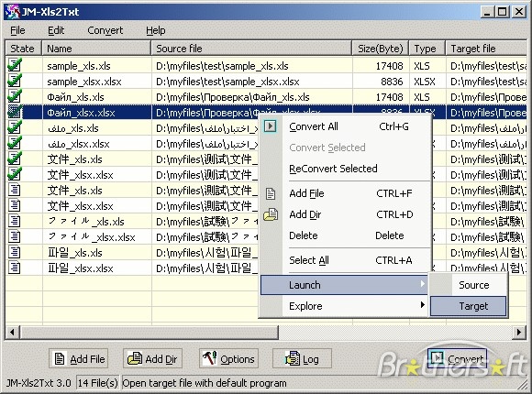
Task: Click the horizontal scrollbar right arrow
Action: pyautogui.click(x=519, y=332)
